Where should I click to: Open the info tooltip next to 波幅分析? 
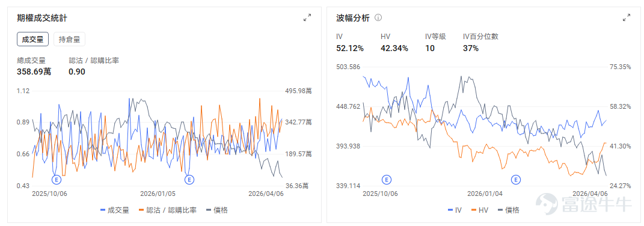(x=378, y=17)
